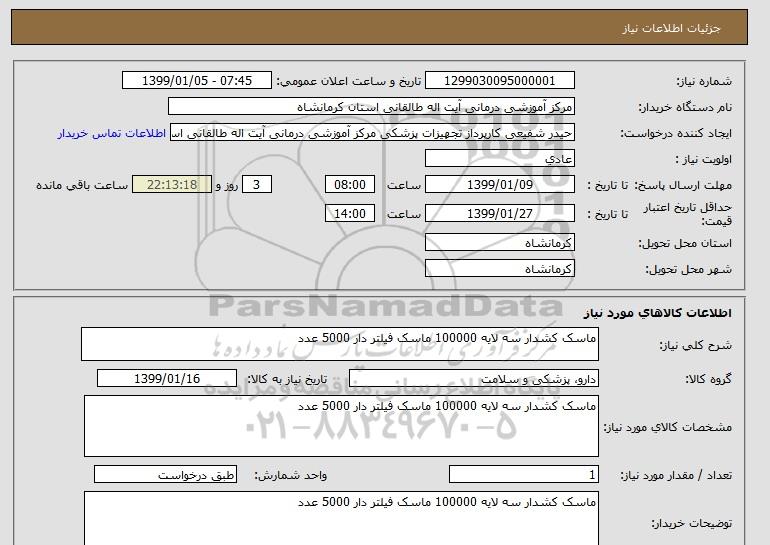
Task: Click the label تاریخ و ساعت اعلان عمومی
Action: click(x=349, y=81)
